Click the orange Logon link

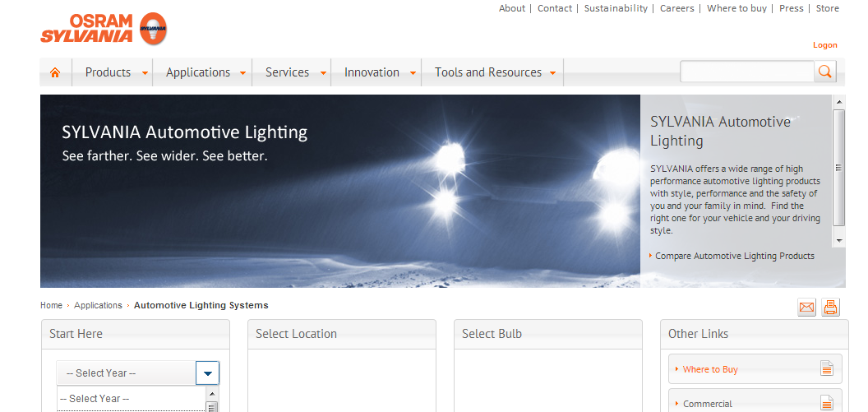(824, 45)
